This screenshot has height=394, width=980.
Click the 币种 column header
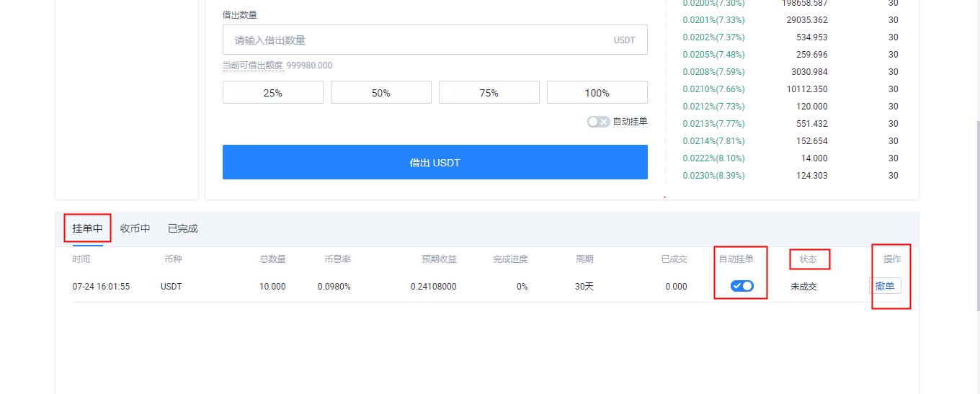173,259
